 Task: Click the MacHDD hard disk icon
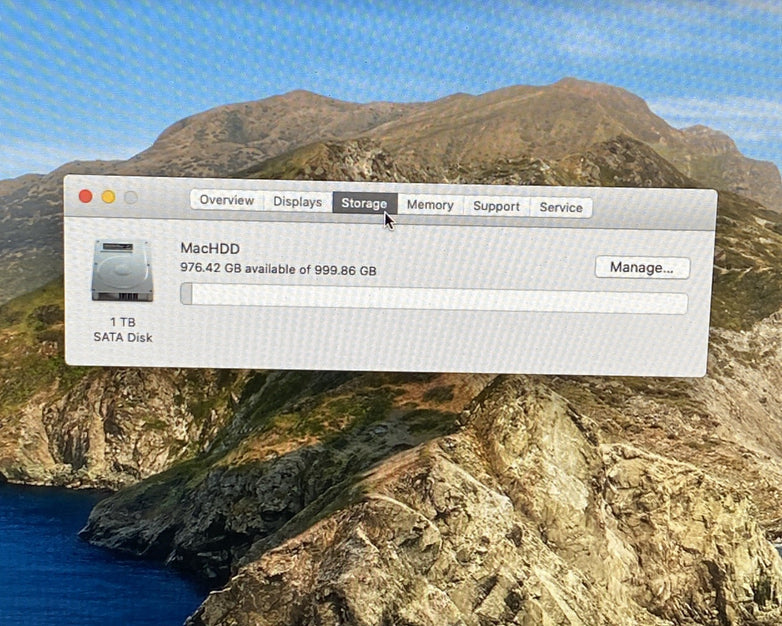coord(122,271)
